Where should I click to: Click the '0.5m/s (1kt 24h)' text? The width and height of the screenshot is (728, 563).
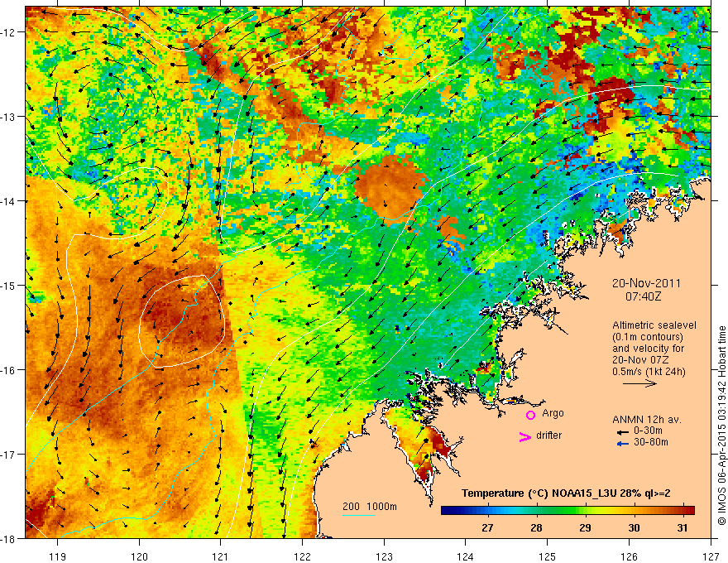[649, 372]
